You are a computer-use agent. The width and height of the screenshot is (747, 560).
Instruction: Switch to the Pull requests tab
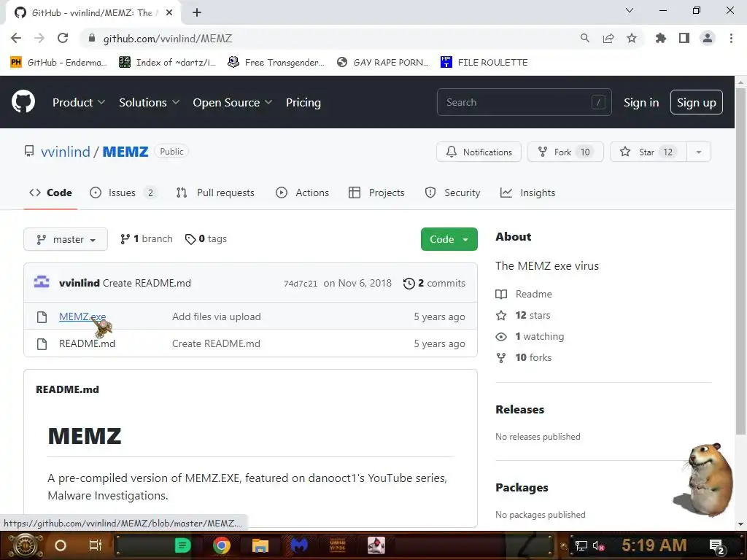tap(215, 192)
